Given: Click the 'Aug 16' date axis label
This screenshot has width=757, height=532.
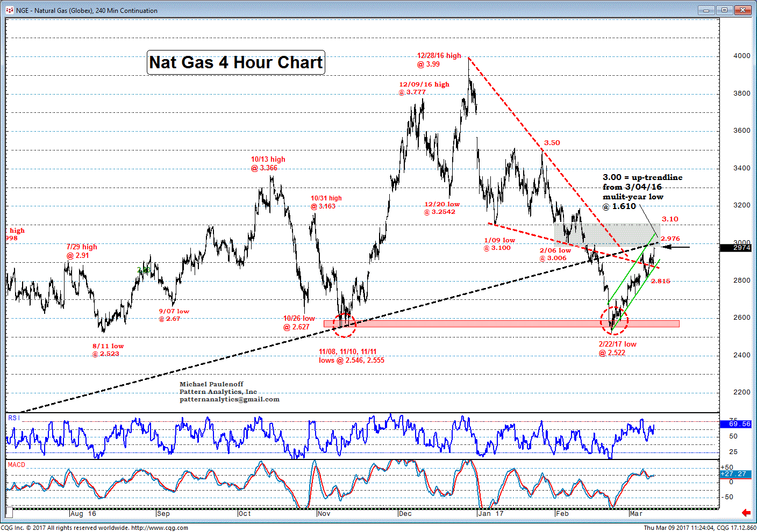Looking at the screenshot, I should pos(83,514).
